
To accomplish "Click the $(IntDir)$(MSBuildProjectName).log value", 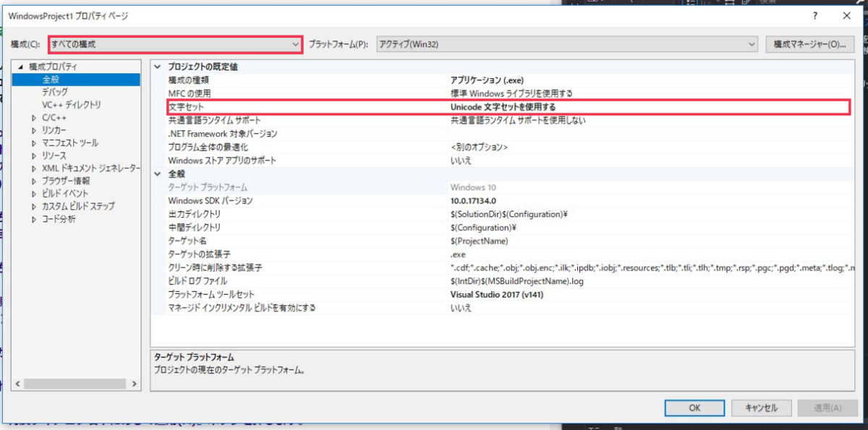I will click(516, 281).
